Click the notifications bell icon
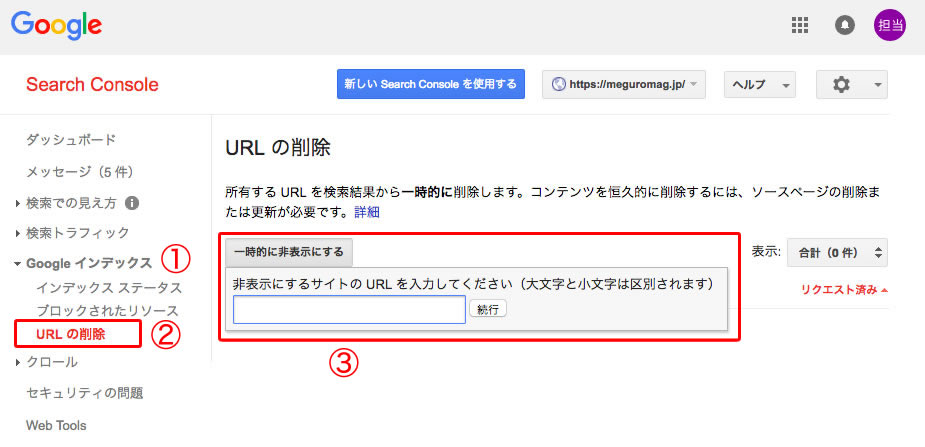 [x=845, y=26]
